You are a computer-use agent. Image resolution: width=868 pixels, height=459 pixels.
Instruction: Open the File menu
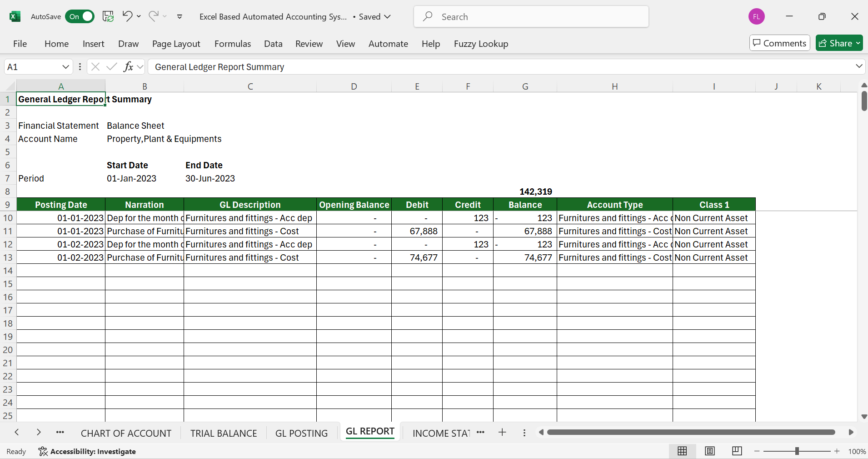20,44
